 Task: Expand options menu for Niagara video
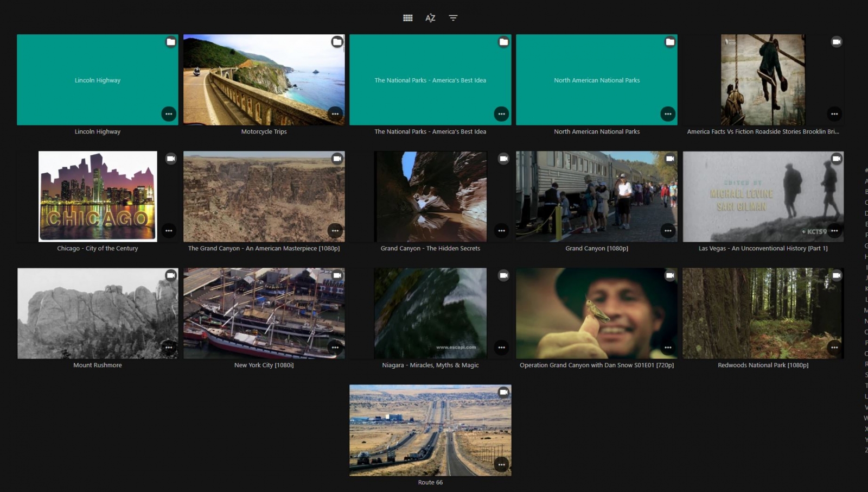[501, 348]
